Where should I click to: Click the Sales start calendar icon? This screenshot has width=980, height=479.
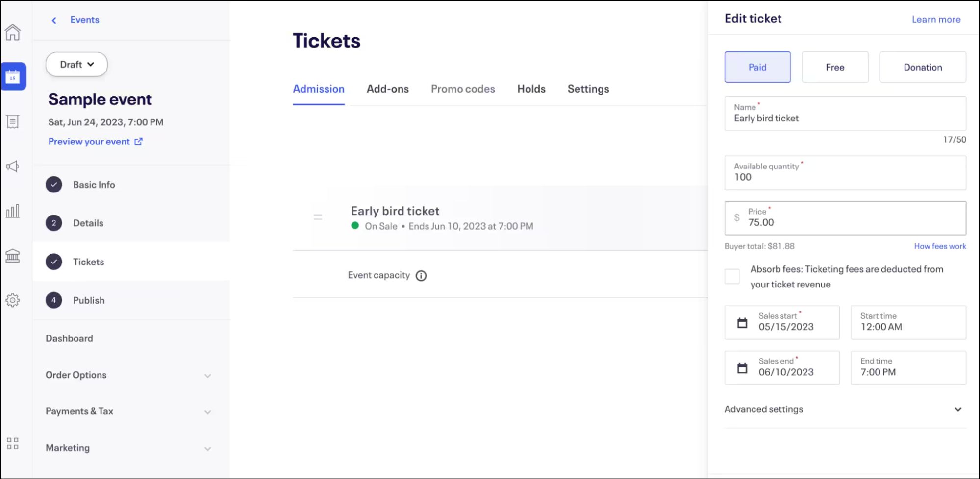(x=742, y=323)
